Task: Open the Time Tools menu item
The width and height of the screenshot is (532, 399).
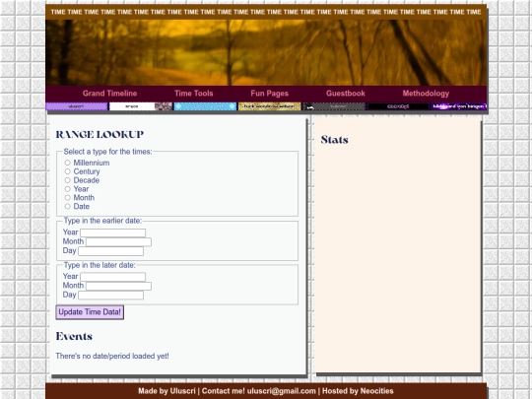Action: [x=194, y=94]
